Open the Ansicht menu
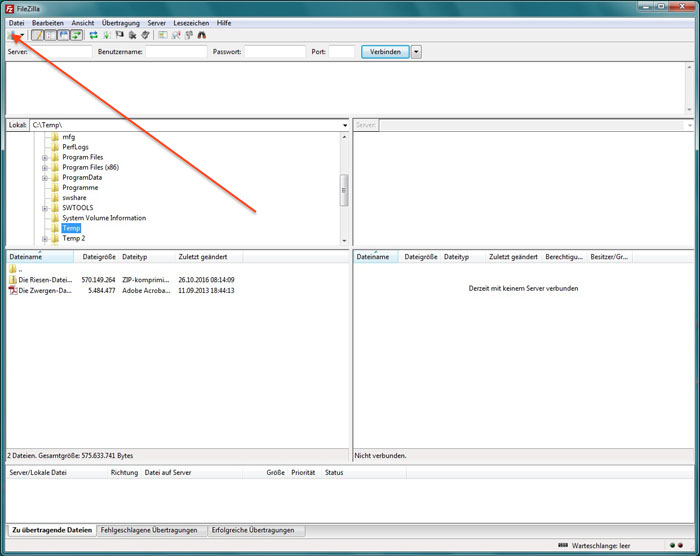This screenshot has width=700, height=556. tap(83, 23)
